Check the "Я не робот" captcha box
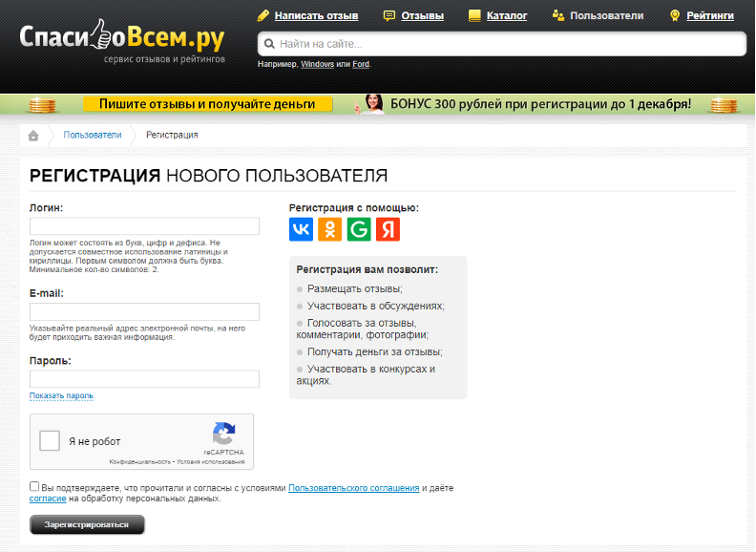Image resolution: width=756 pixels, height=552 pixels. coord(50,441)
